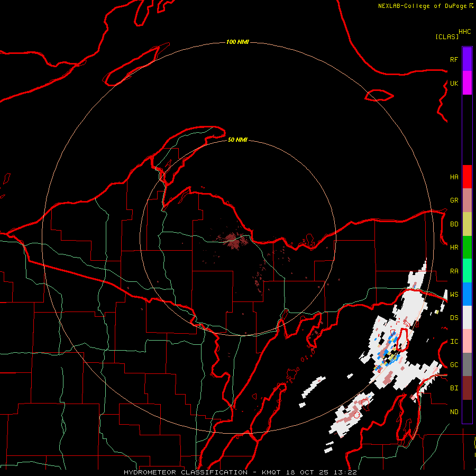The width and height of the screenshot is (476, 476).
Task: Click the 'DS' legend label
Action: pos(454,318)
